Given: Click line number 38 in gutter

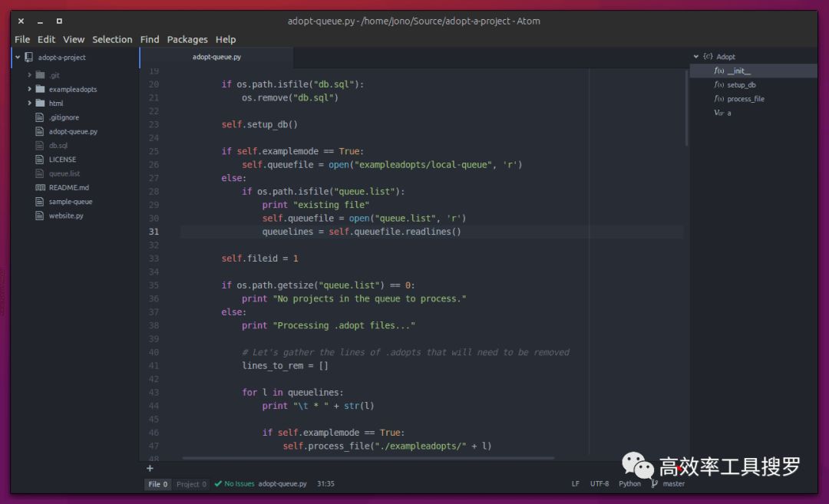Looking at the screenshot, I should click(154, 325).
